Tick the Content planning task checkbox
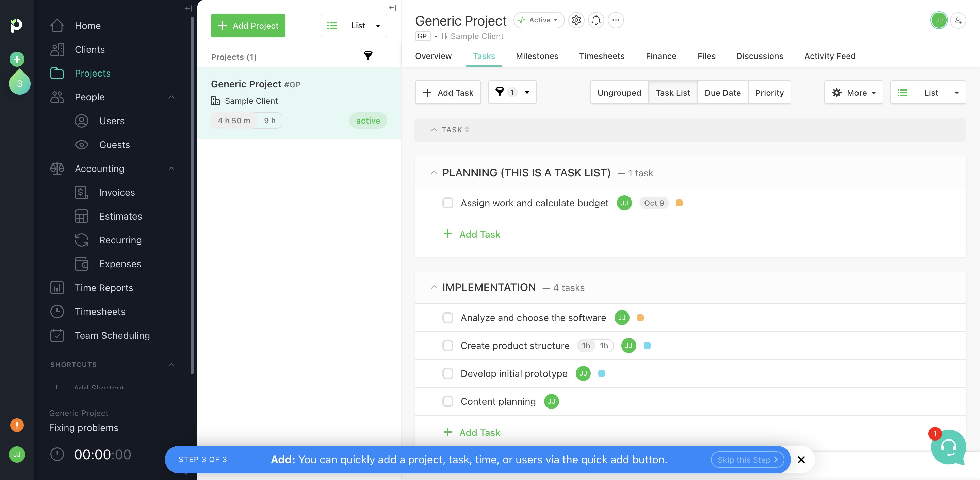The height and width of the screenshot is (480, 980). pos(448,401)
